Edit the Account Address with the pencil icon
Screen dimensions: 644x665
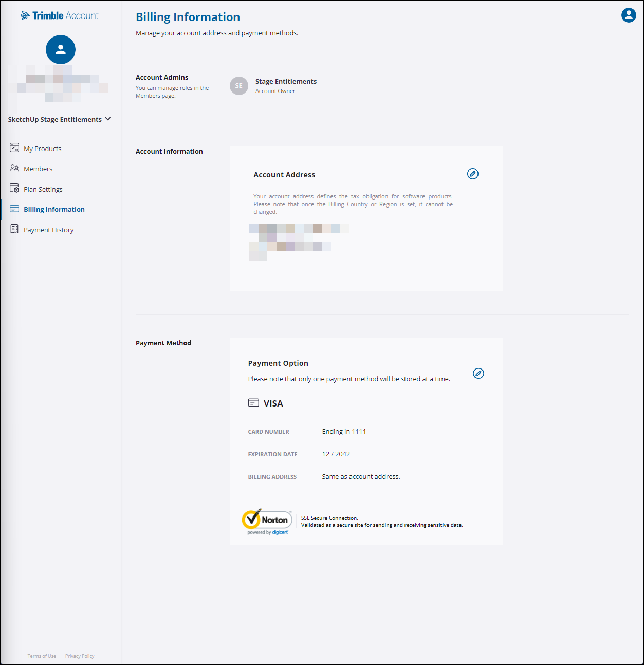473,174
